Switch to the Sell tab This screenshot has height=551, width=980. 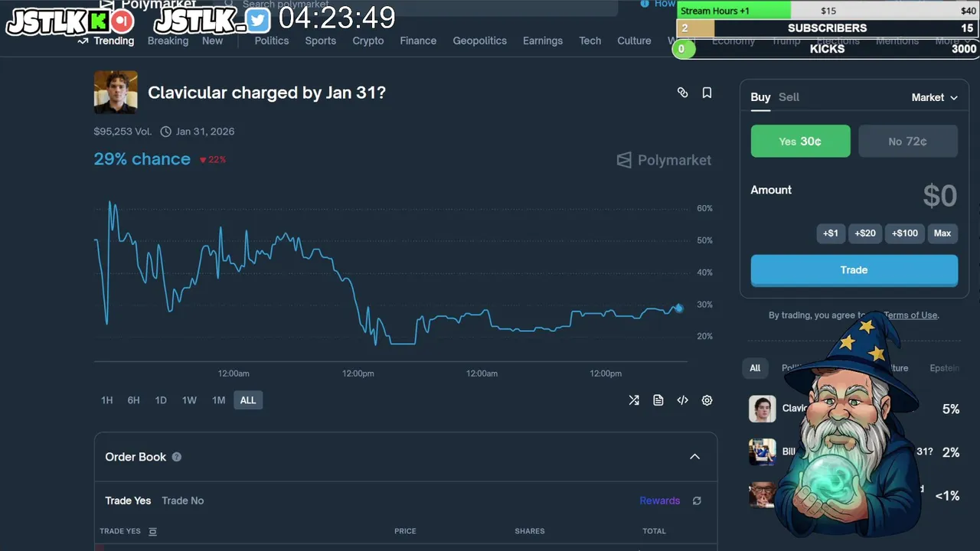(789, 97)
